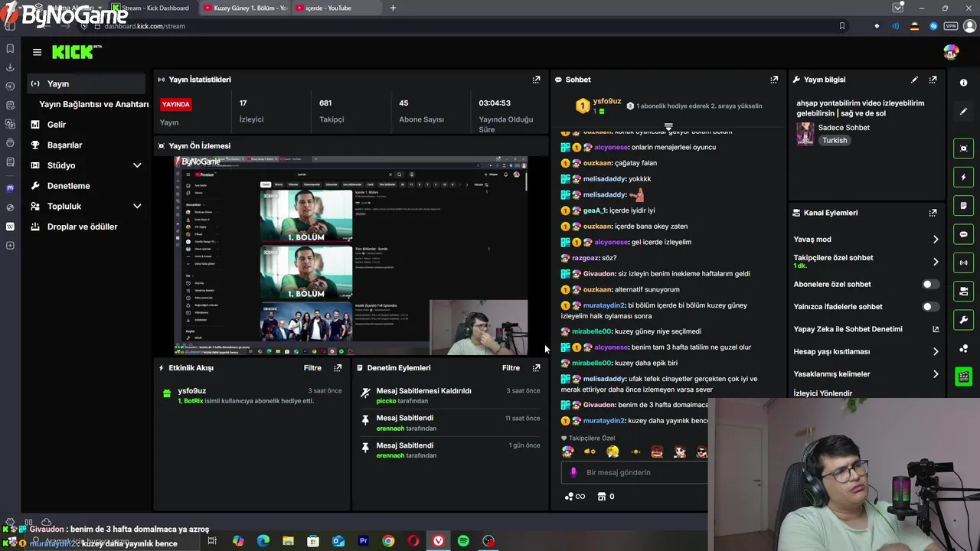
Task: Open Hesap yaşı kısıtlaması chevron
Action: click(x=935, y=351)
